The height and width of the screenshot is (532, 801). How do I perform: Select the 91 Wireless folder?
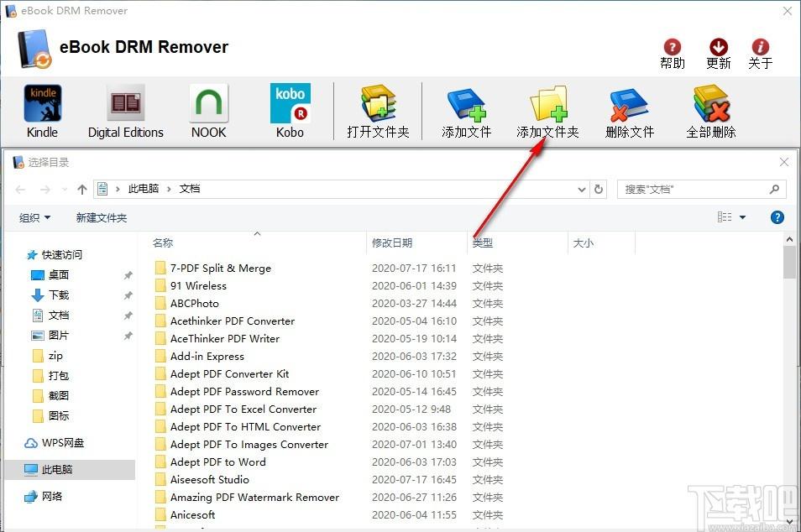coord(191,285)
